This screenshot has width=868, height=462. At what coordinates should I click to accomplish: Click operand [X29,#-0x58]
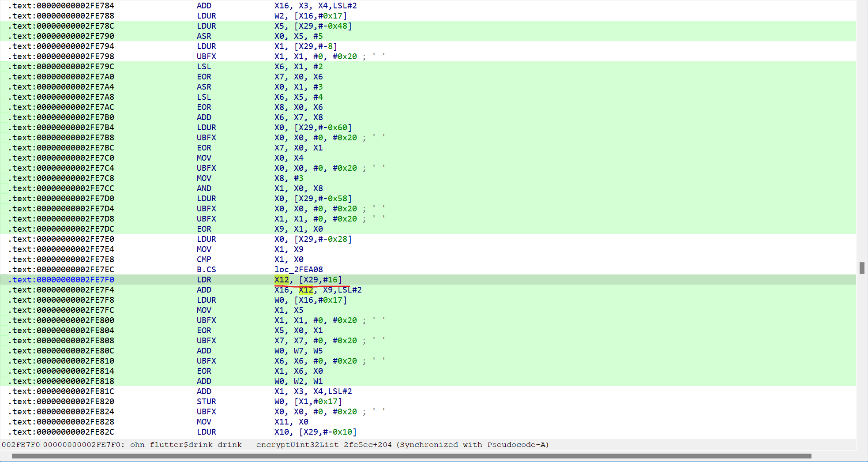click(323, 199)
